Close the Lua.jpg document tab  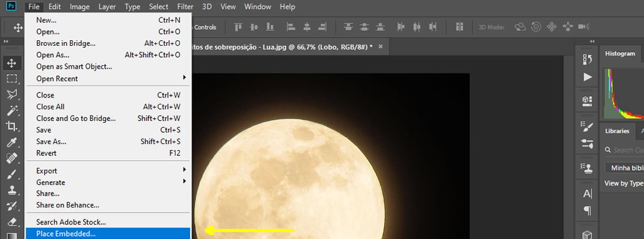click(x=380, y=47)
